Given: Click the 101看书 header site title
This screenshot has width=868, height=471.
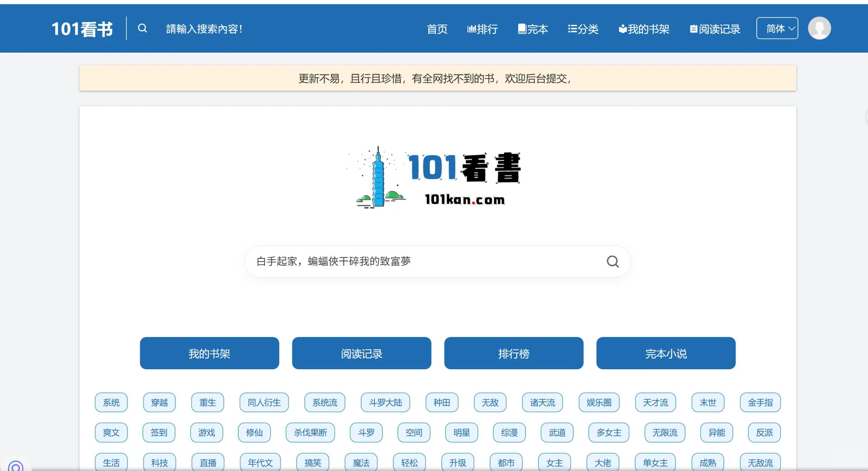Looking at the screenshot, I should click(82, 29).
